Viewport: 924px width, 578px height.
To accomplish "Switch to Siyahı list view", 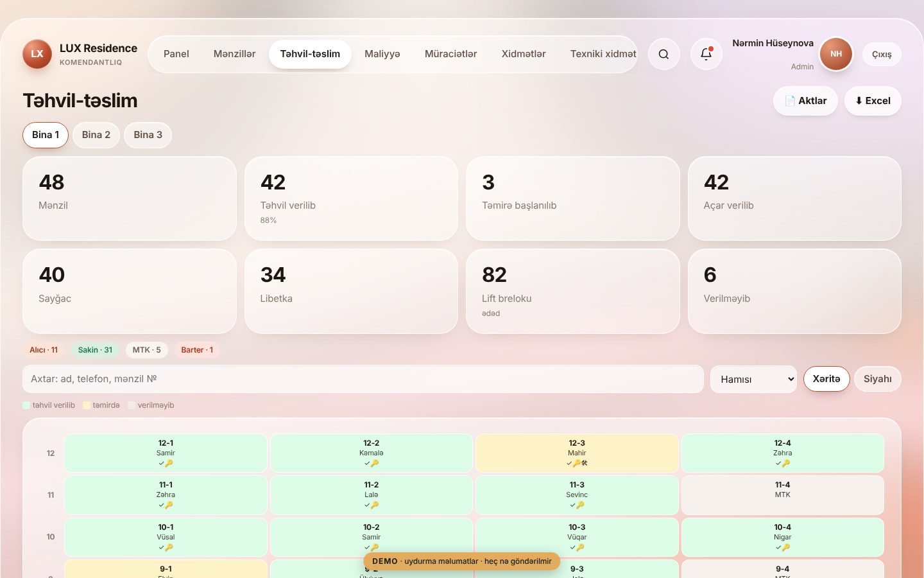I will click(x=878, y=379).
